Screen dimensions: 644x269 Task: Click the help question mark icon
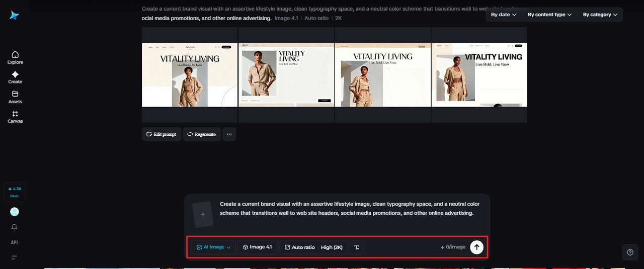click(x=630, y=252)
